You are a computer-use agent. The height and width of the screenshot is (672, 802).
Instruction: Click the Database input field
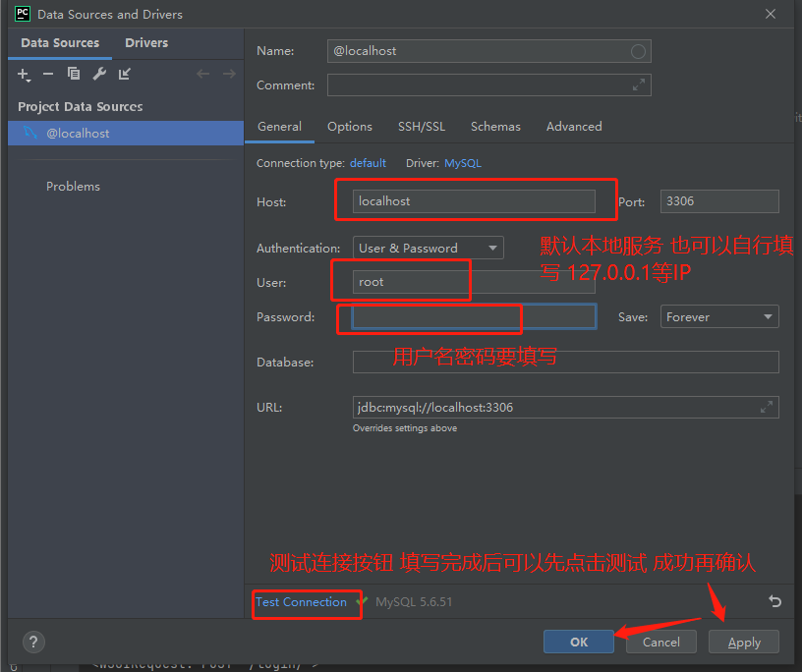coord(566,363)
